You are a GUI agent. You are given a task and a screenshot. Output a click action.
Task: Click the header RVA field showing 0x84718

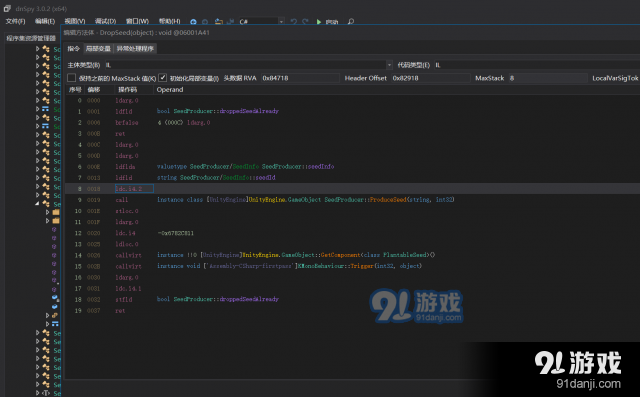click(x=300, y=78)
